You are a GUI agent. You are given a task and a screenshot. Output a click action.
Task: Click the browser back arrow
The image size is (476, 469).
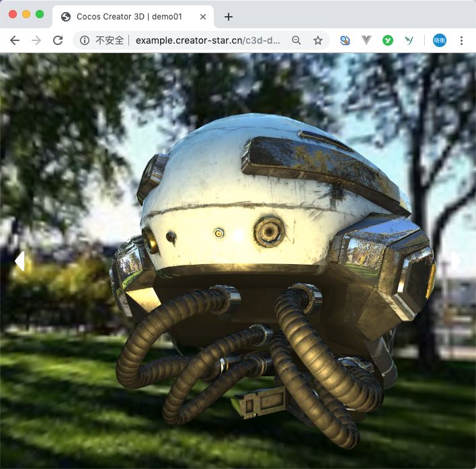[x=15, y=40]
